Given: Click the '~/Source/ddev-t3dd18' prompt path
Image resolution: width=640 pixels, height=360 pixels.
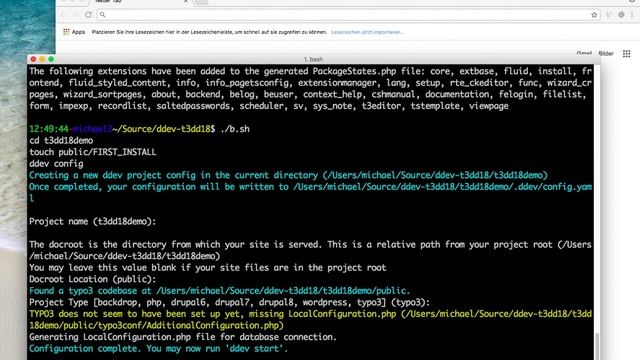Looking at the screenshot, I should (x=161, y=129).
